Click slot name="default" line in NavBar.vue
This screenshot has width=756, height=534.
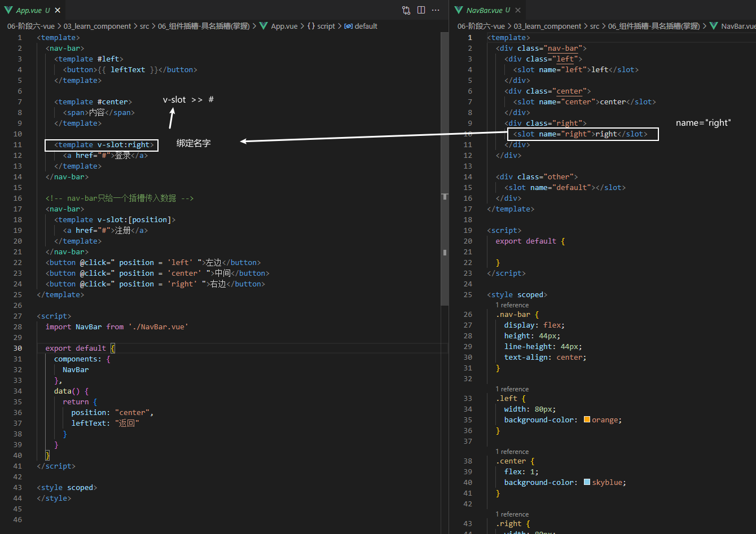(x=565, y=187)
